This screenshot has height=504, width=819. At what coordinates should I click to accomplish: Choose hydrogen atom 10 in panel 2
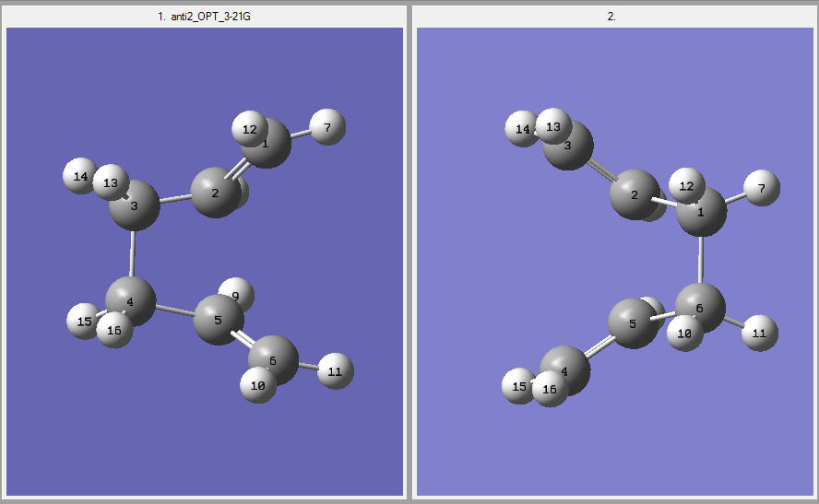[684, 334]
